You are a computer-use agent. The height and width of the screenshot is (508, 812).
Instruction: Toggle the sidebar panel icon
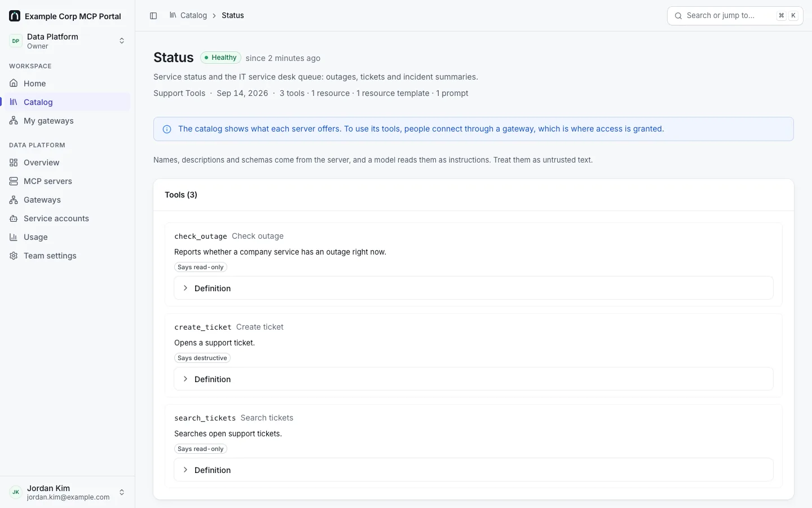click(153, 16)
